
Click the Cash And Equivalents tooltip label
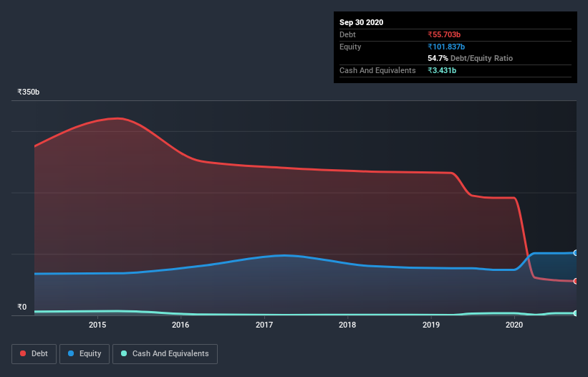pyautogui.click(x=377, y=70)
